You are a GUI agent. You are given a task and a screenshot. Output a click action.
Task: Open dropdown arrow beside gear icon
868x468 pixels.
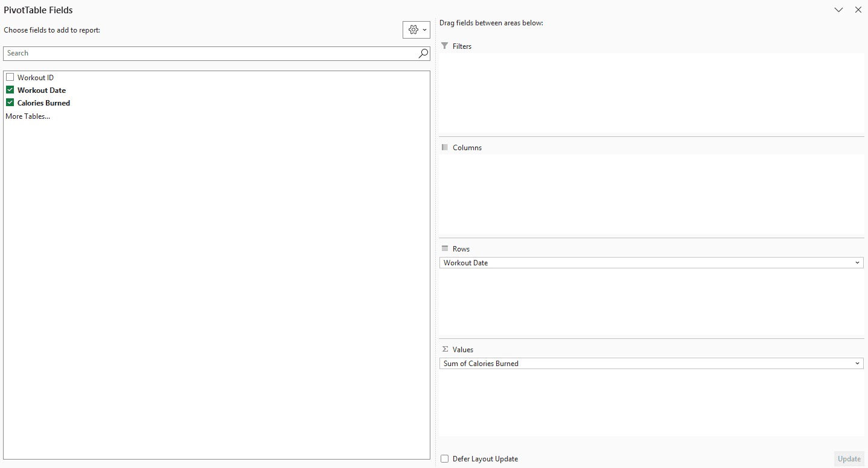pyautogui.click(x=424, y=30)
